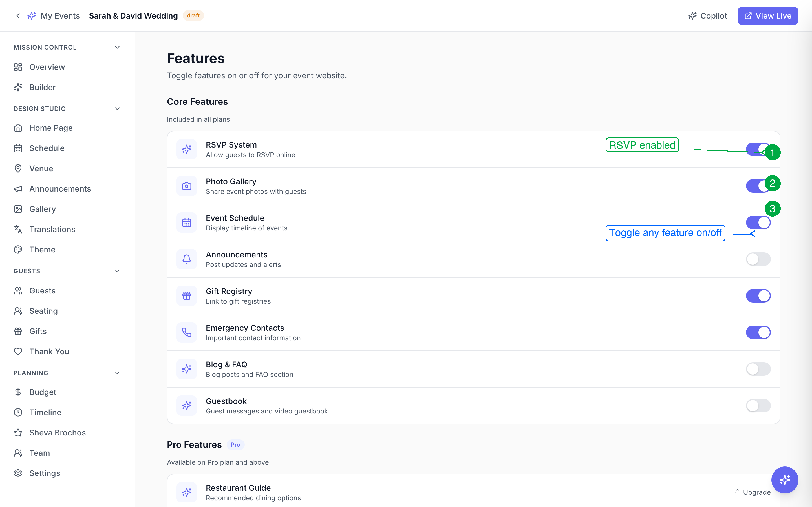The width and height of the screenshot is (812, 507).
Task: Open the Theme page in sidebar
Action: tap(42, 250)
